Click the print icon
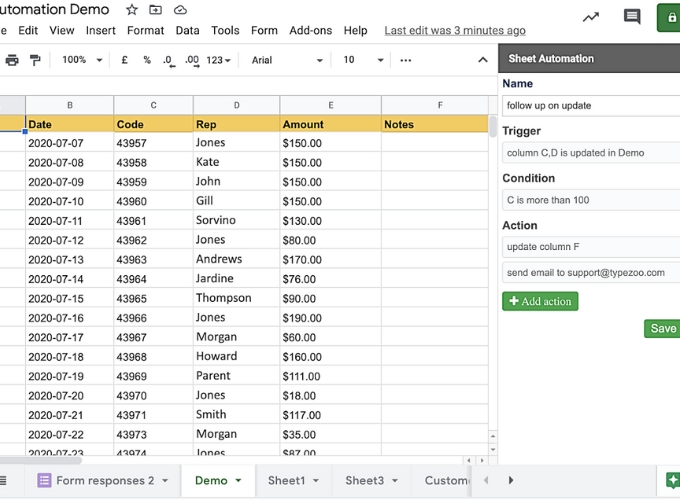 pos(12,60)
